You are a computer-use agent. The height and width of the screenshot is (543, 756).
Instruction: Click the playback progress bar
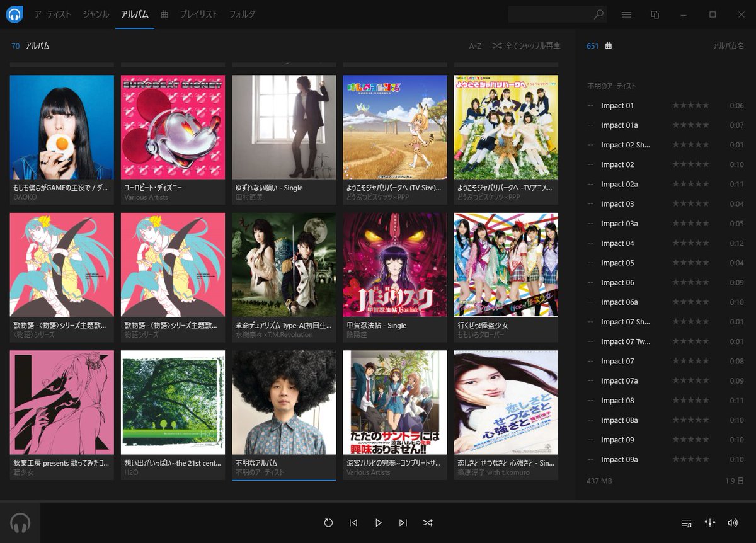pos(378,501)
